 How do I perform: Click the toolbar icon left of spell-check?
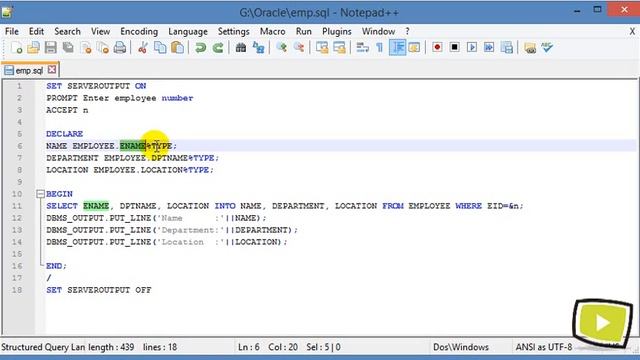[530, 48]
